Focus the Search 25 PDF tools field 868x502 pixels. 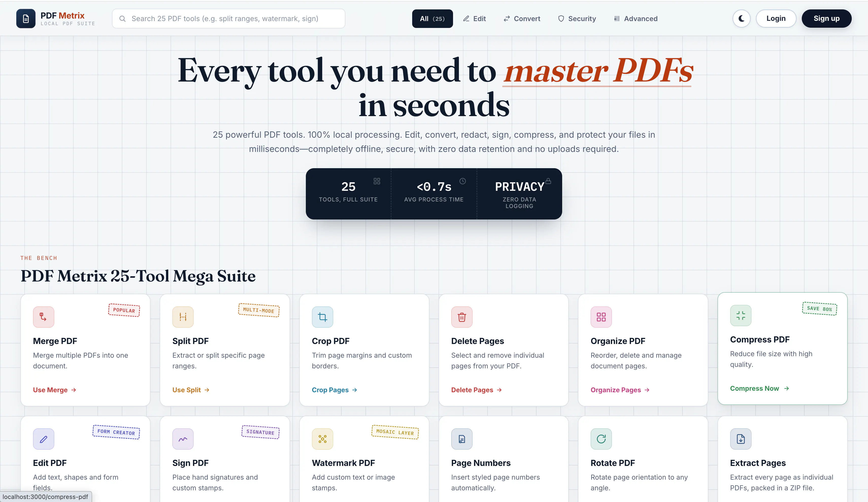(228, 19)
